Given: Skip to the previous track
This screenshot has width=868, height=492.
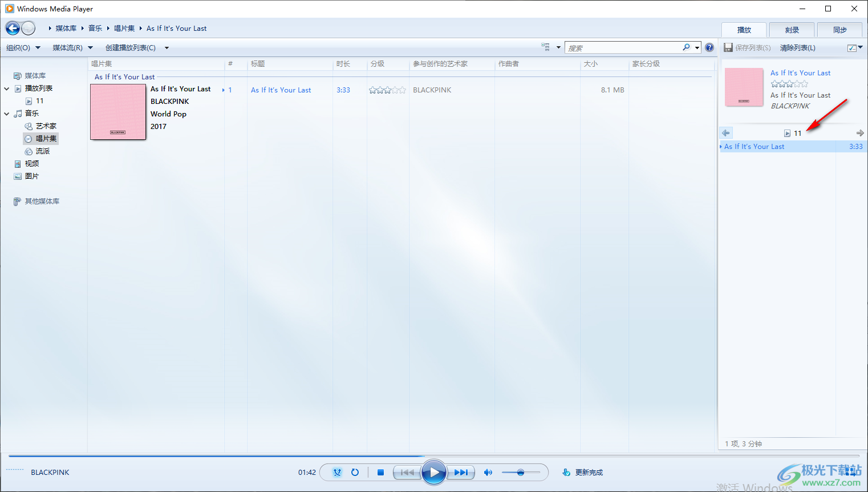Looking at the screenshot, I should click(x=407, y=472).
